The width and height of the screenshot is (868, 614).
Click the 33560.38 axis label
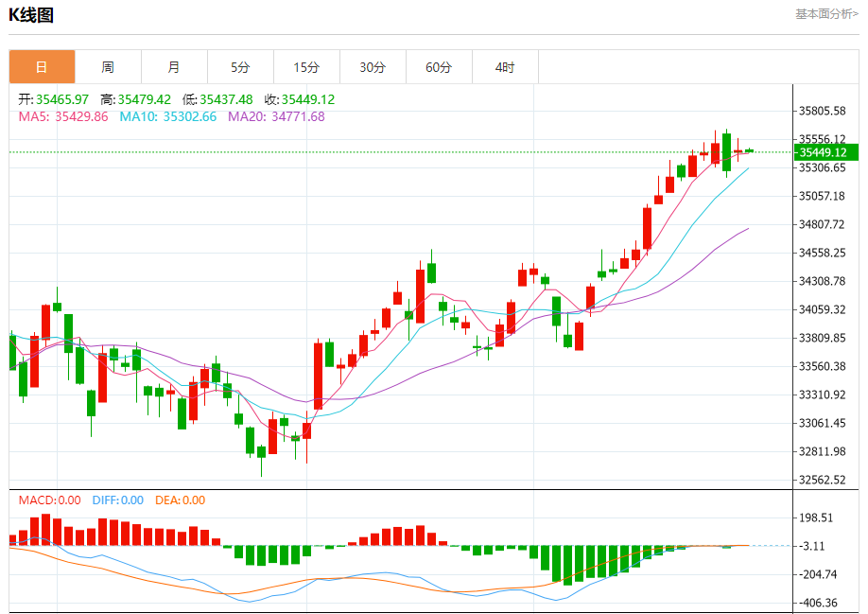tap(822, 366)
